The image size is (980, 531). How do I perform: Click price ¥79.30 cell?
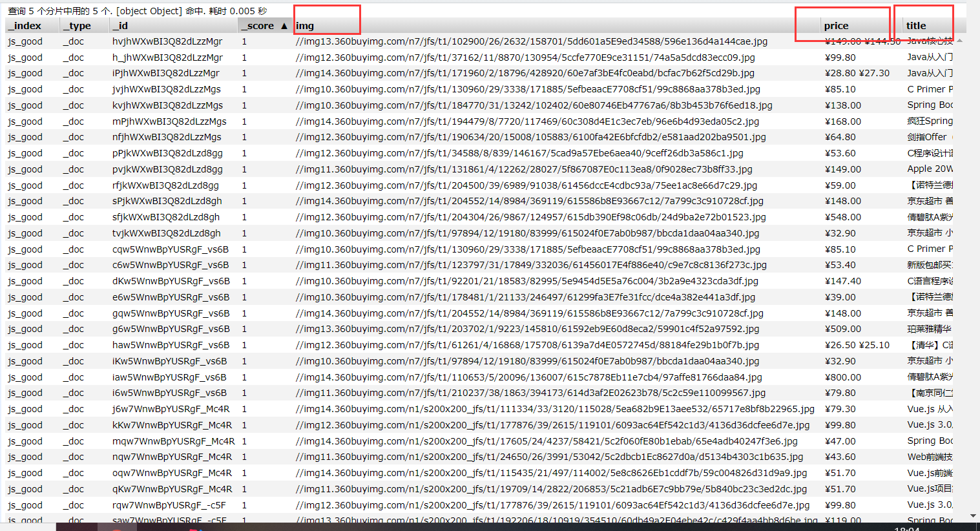[x=840, y=409]
